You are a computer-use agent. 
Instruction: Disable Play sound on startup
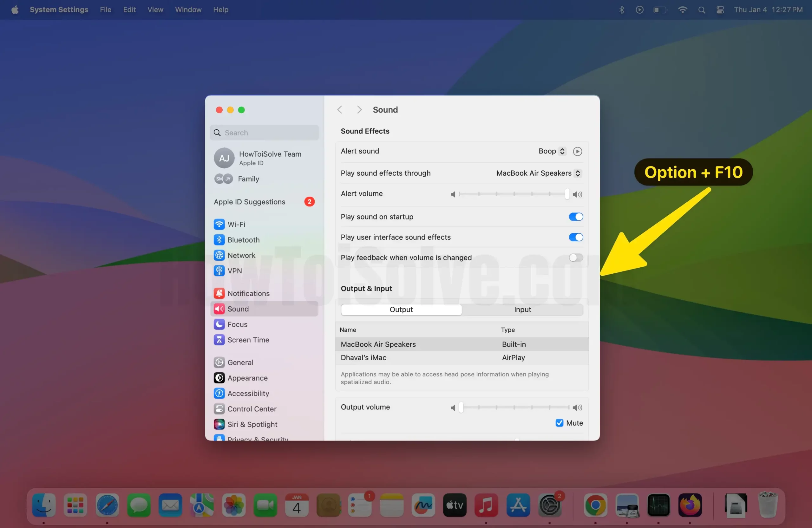point(575,217)
